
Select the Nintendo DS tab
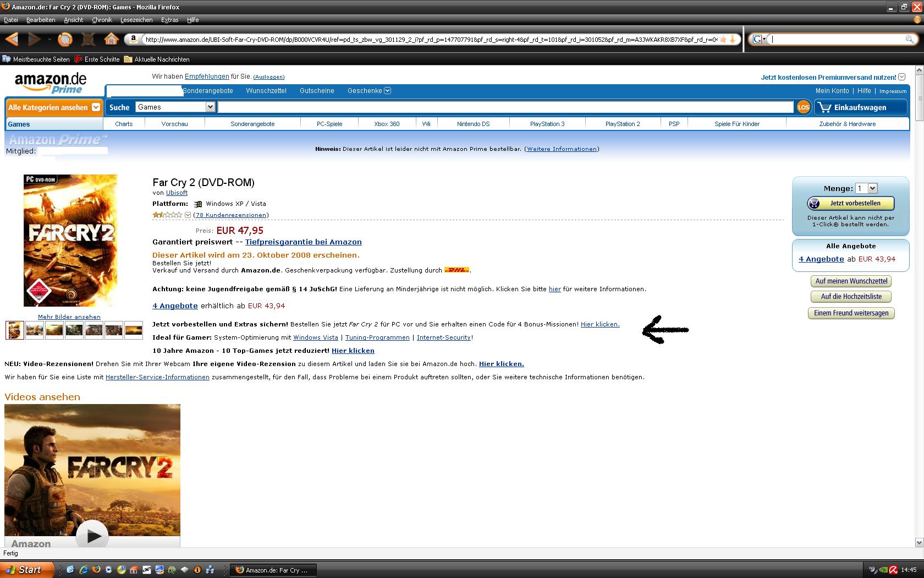point(473,124)
